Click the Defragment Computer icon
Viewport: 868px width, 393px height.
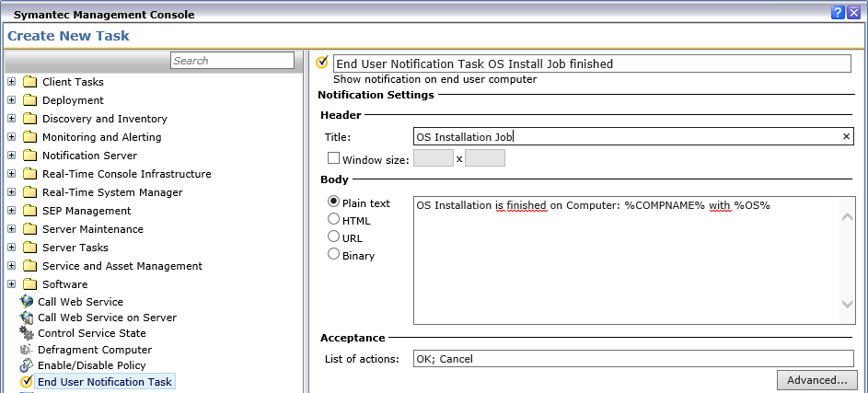(x=27, y=350)
